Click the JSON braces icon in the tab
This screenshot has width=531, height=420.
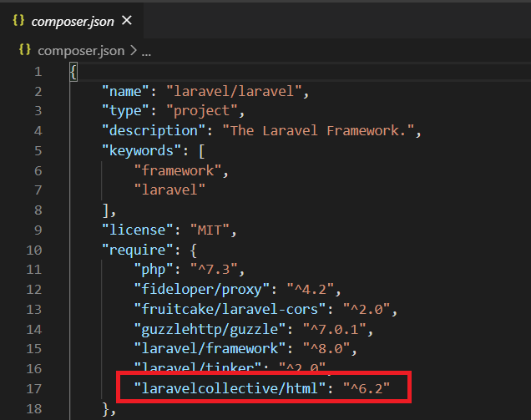[x=18, y=19]
